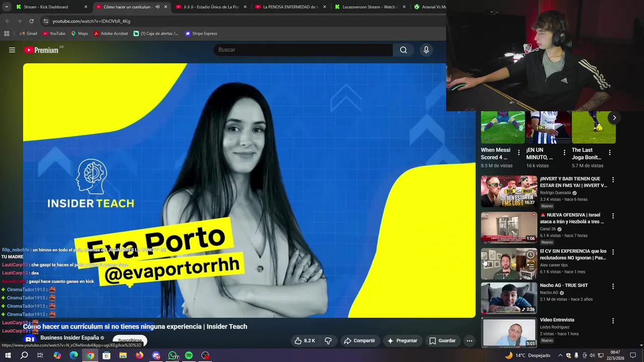
Task: Click the next arrow on the shorts shelf
Action: (614, 118)
